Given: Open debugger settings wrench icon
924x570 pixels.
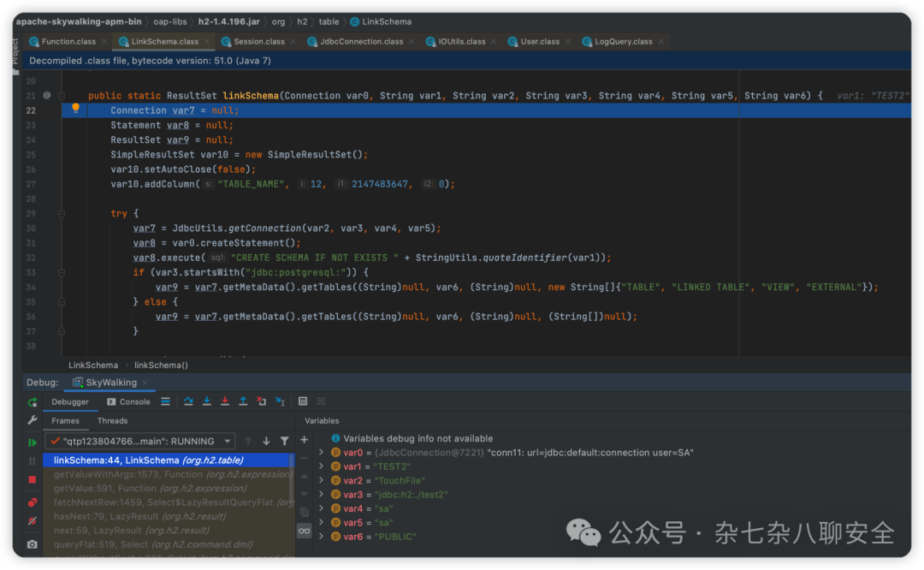Looking at the screenshot, I should [33, 420].
